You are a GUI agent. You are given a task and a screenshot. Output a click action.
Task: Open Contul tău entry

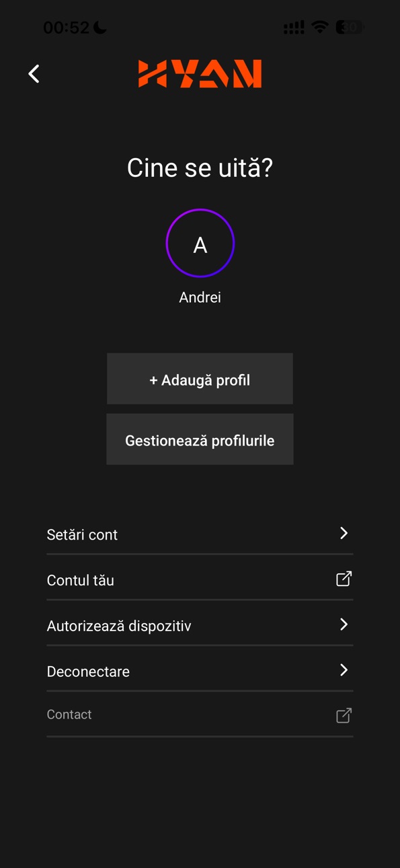[200, 580]
